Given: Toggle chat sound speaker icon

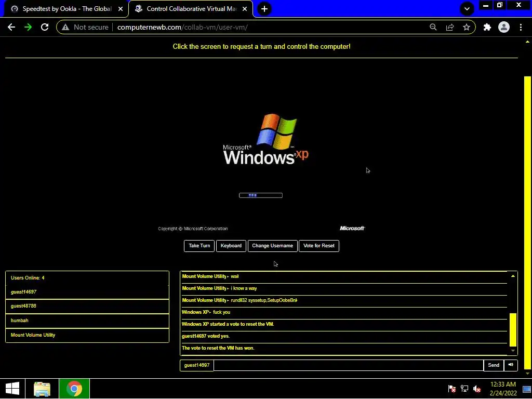Looking at the screenshot, I should [x=511, y=365].
